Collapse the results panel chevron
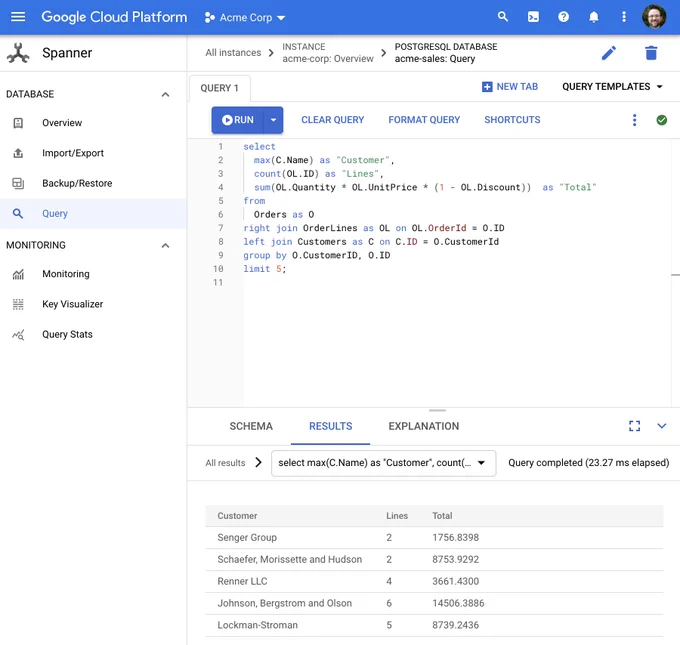 click(x=661, y=426)
